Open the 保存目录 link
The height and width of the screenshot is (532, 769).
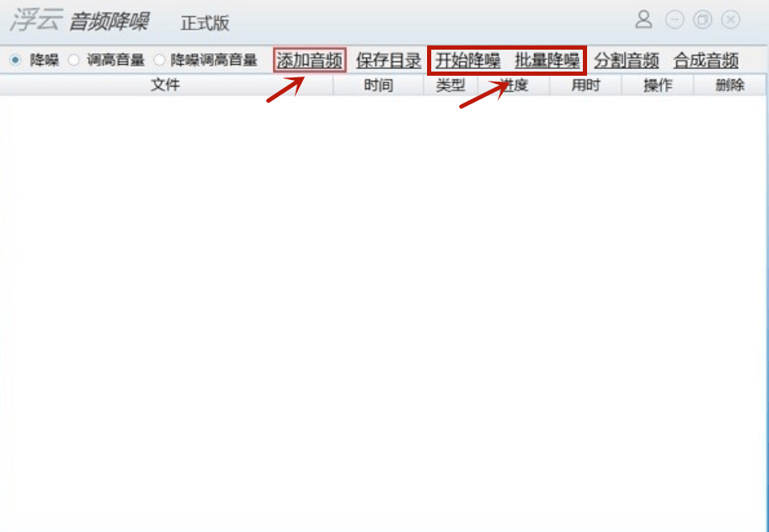(388, 61)
